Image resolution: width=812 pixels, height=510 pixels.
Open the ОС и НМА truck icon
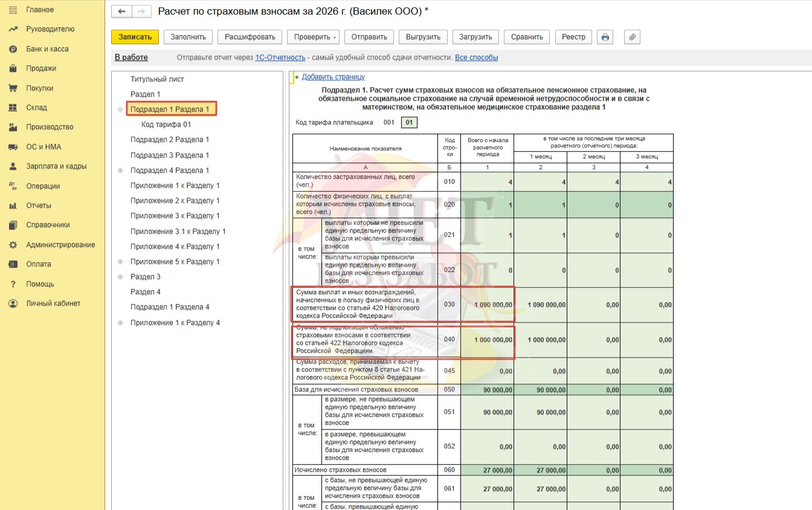pyautogui.click(x=13, y=147)
